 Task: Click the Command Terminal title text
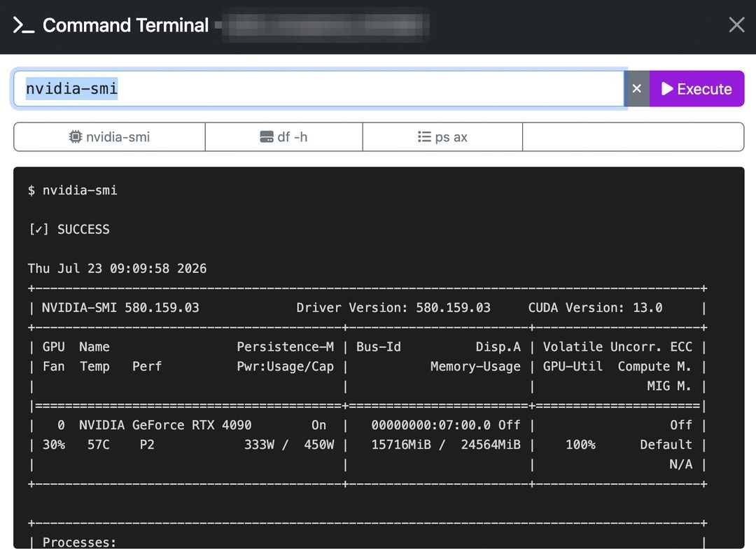tap(126, 25)
